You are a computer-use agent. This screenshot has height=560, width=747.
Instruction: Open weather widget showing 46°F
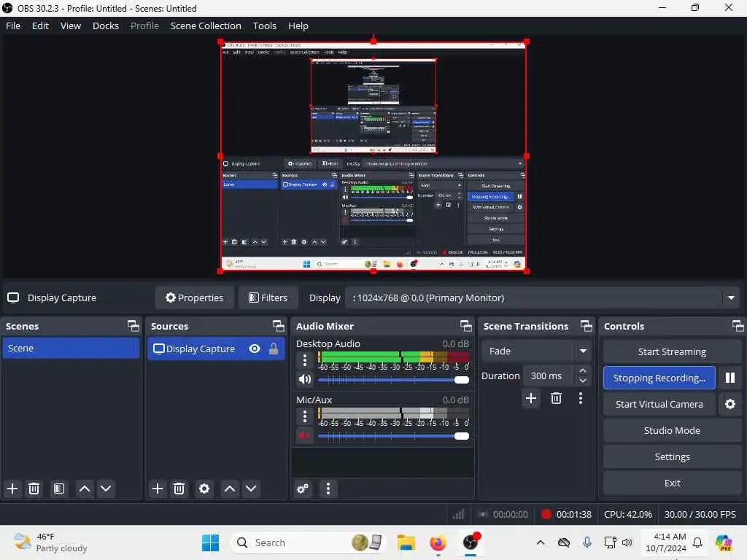(x=50, y=542)
